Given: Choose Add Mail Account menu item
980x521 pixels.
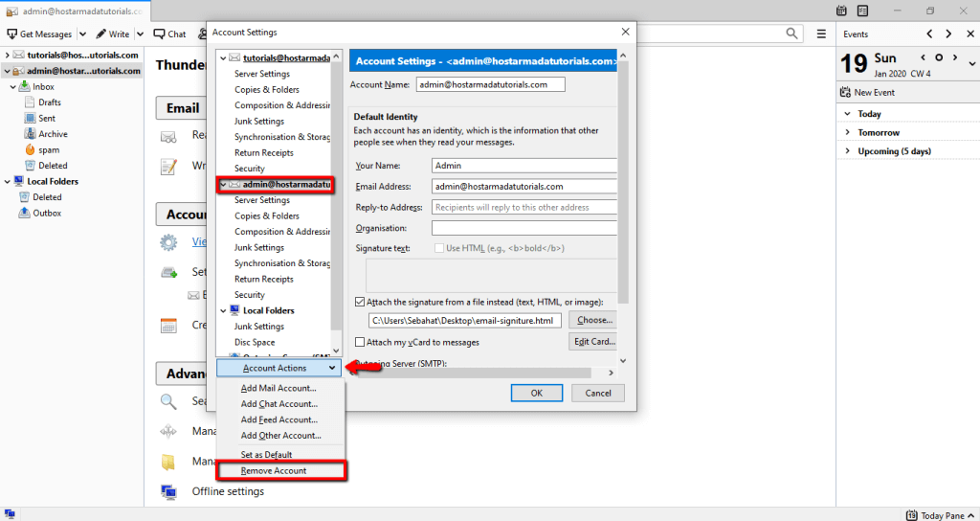Looking at the screenshot, I should click(x=278, y=388).
